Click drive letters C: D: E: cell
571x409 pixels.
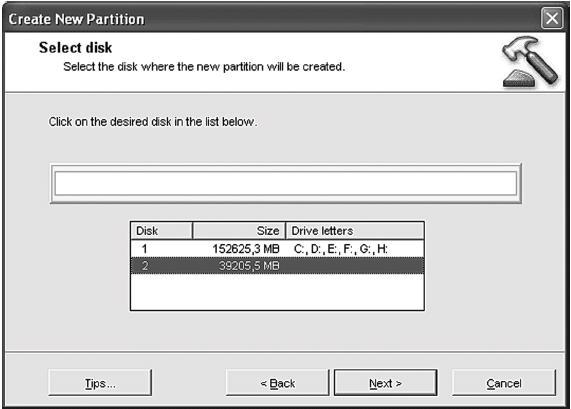tap(340, 249)
